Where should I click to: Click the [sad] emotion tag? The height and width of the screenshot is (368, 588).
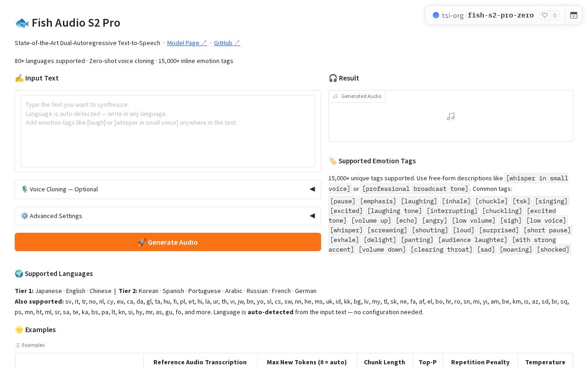[486, 249]
